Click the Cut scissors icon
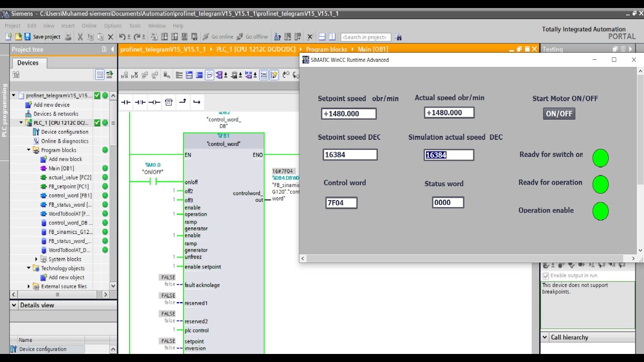The width and height of the screenshot is (644, 362). point(80,37)
